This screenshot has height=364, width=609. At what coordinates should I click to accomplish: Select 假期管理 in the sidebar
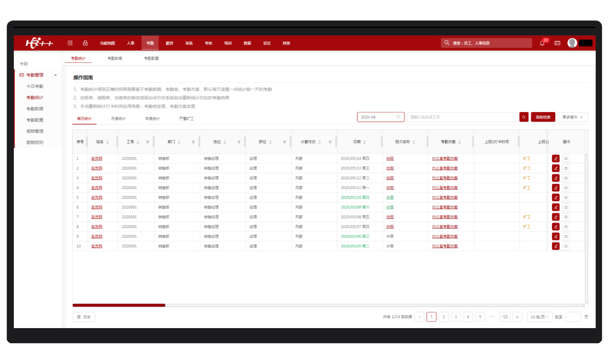[35, 131]
